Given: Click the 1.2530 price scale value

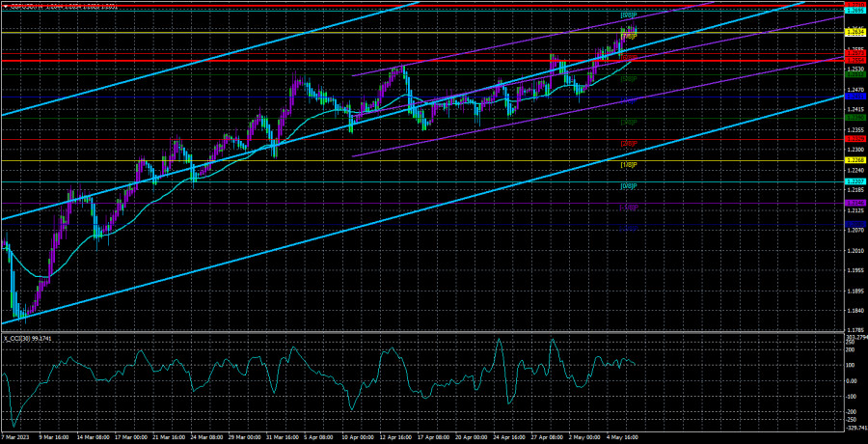Looking at the screenshot, I should (x=855, y=69).
